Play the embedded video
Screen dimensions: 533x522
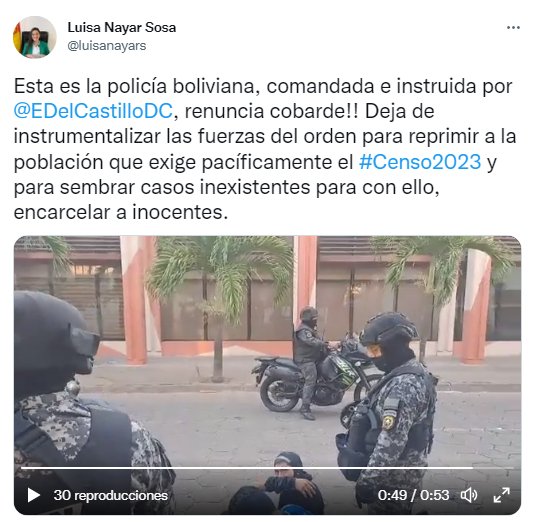34,495
